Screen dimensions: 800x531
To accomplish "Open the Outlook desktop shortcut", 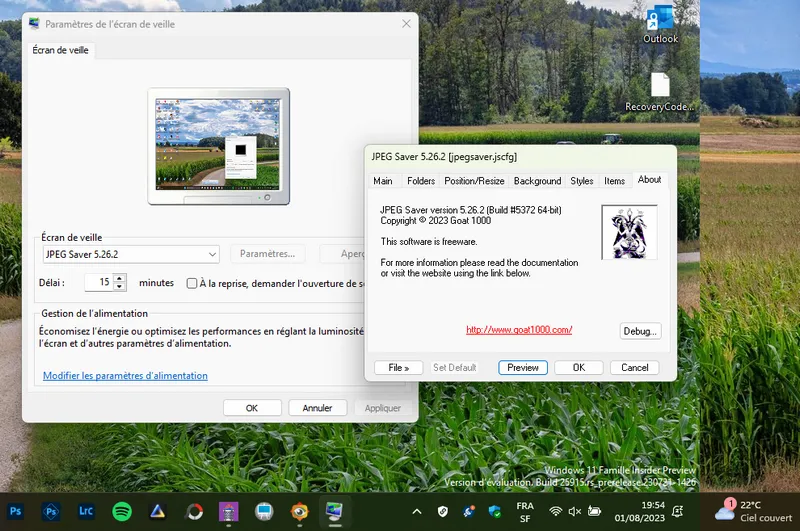I will point(660,23).
